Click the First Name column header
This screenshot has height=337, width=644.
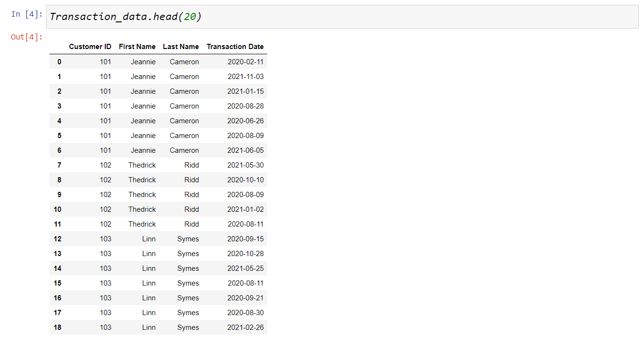pyautogui.click(x=137, y=47)
